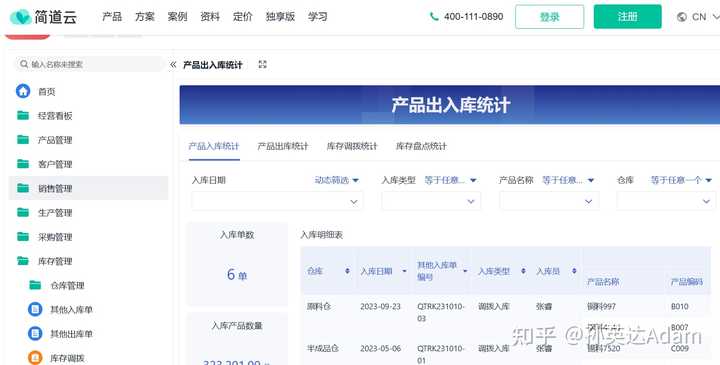The image size is (720, 365).
Task: Click the green 注册 button
Action: pos(628,17)
